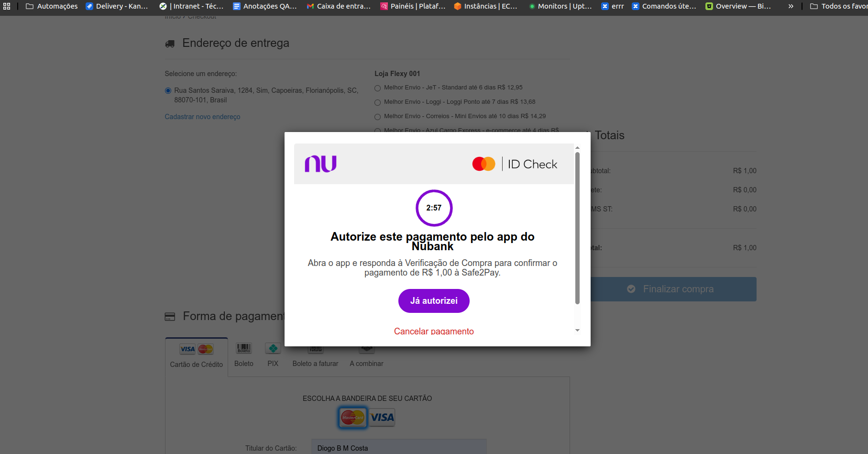Switch to the Cartão de Crédito tab
This screenshot has height=454, width=868.
pyautogui.click(x=197, y=357)
